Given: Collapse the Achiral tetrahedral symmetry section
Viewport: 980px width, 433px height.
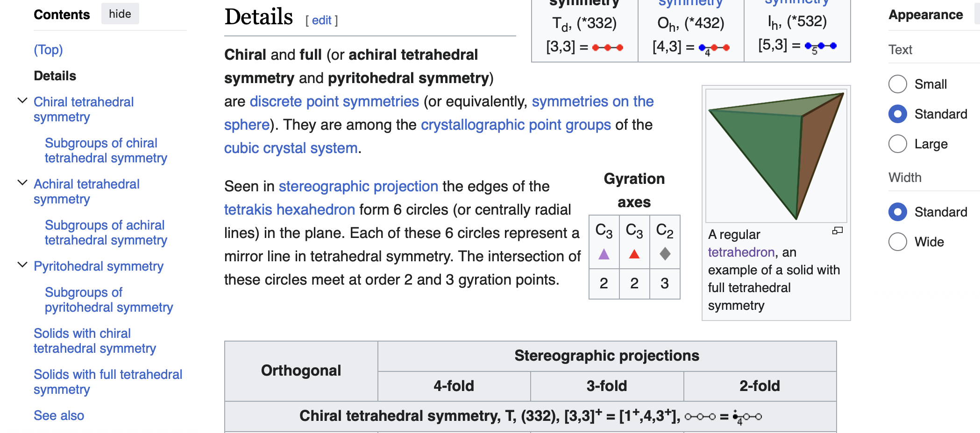Looking at the screenshot, I should (22, 183).
